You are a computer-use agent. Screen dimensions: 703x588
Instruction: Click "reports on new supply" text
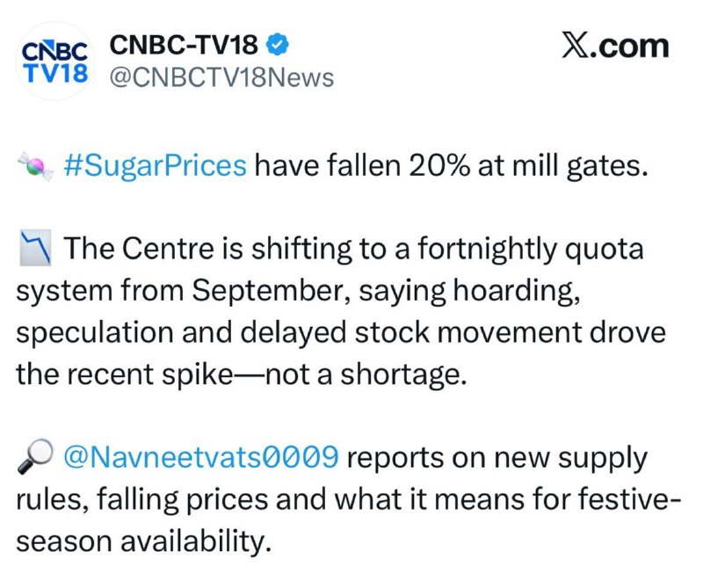[497, 459]
